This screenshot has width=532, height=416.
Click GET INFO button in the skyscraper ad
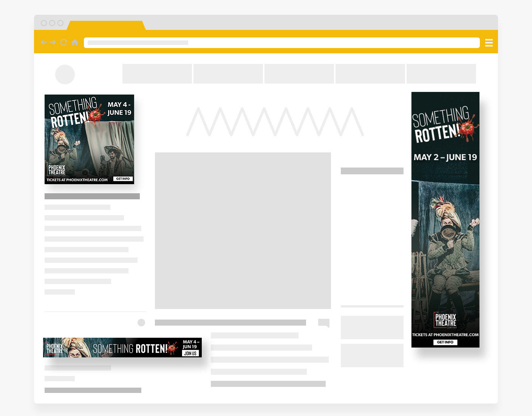[x=445, y=342]
